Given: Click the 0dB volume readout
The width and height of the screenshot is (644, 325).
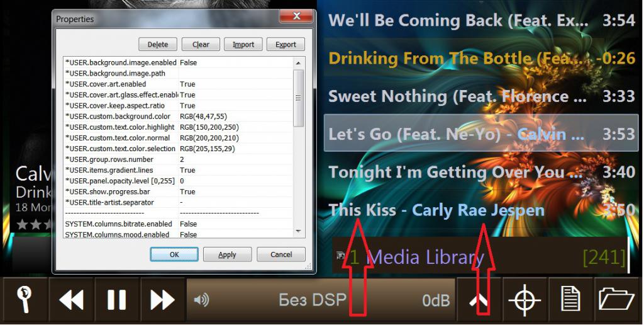Looking at the screenshot, I should pyautogui.click(x=436, y=300).
